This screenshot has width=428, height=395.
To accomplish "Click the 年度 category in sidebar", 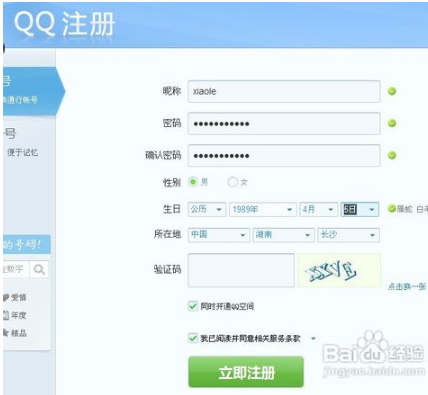I will point(18,315).
